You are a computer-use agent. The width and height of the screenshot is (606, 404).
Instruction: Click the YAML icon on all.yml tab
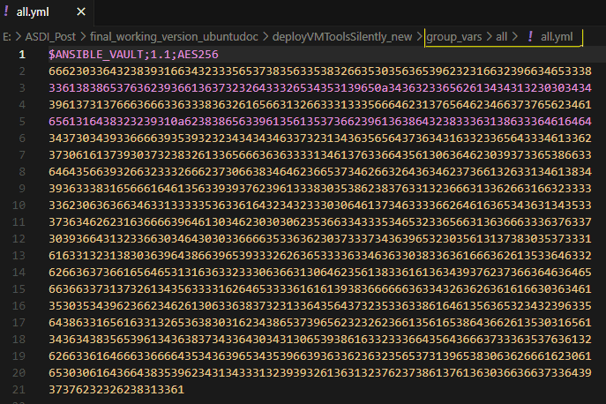tap(6, 11)
